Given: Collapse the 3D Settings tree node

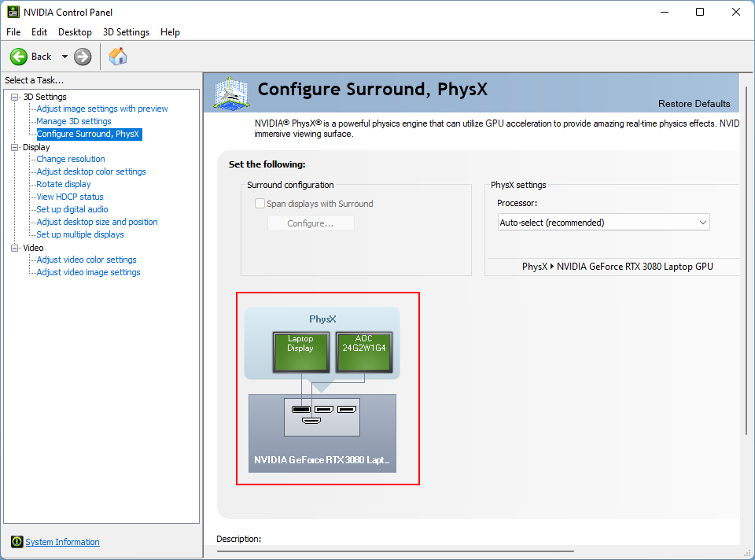Looking at the screenshot, I should coord(14,97).
